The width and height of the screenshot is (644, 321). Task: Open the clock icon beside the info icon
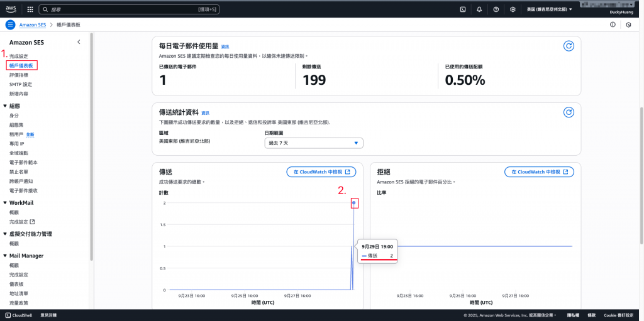tap(628, 24)
